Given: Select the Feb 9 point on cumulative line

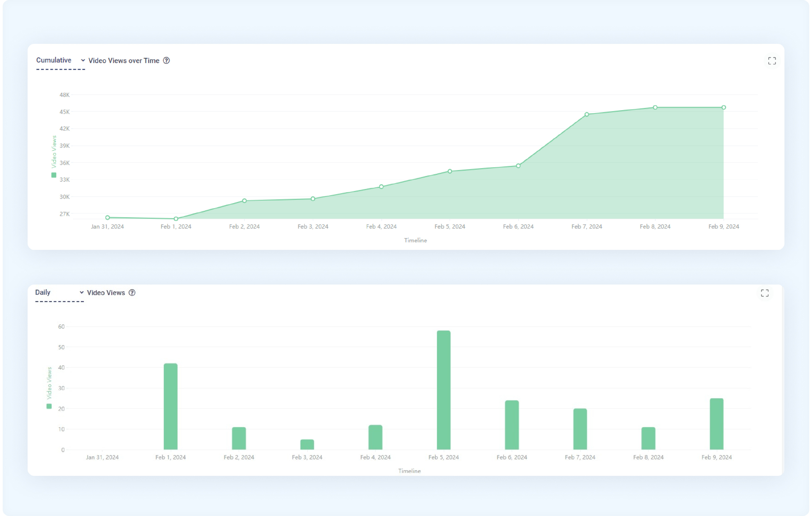Looking at the screenshot, I should click(x=724, y=107).
